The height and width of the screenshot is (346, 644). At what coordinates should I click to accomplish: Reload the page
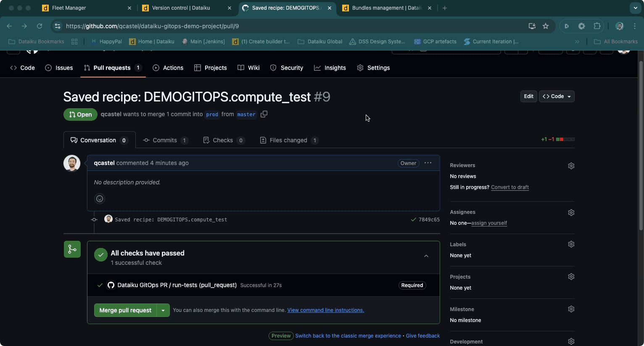(x=40, y=26)
